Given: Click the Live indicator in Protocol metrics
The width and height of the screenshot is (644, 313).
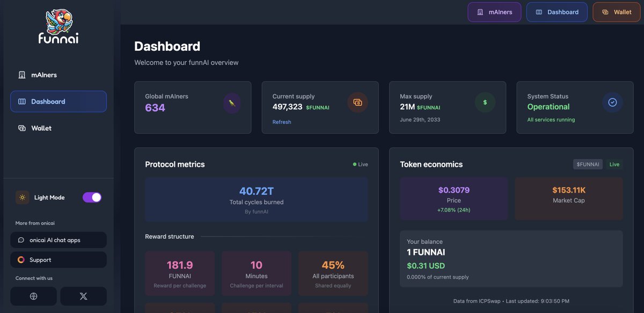Looking at the screenshot, I should pyautogui.click(x=361, y=165).
